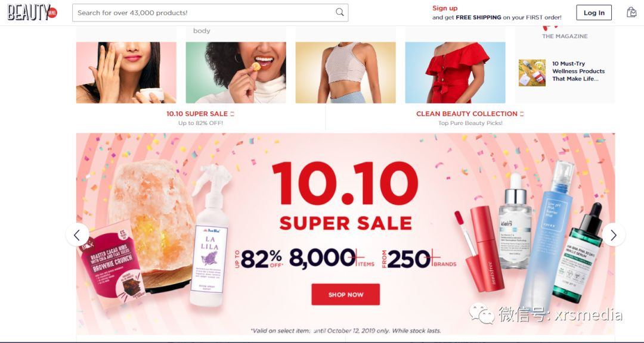This screenshot has width=644, height=343.
Task: Click the product search field
Action: [x=210, y=13]
